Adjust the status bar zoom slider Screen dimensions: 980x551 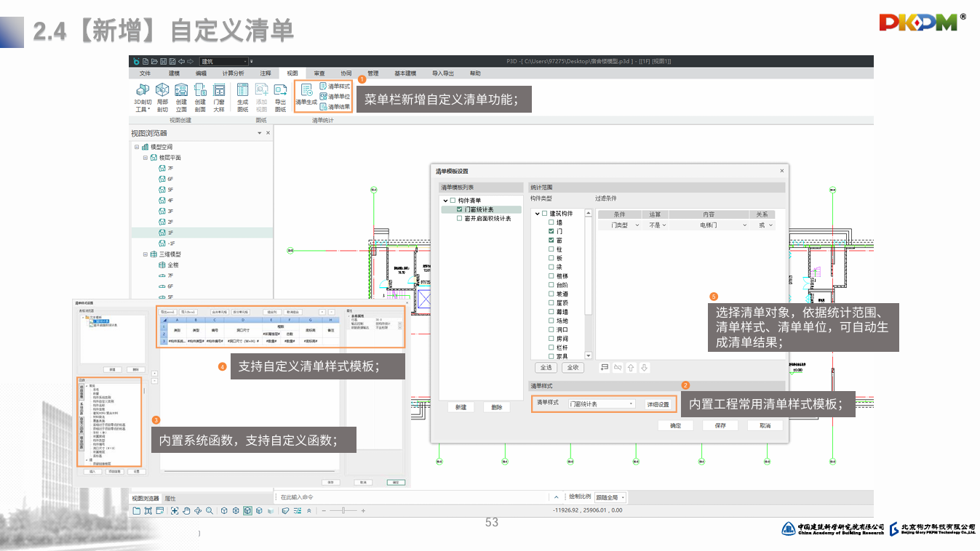[x=343, y=511]
